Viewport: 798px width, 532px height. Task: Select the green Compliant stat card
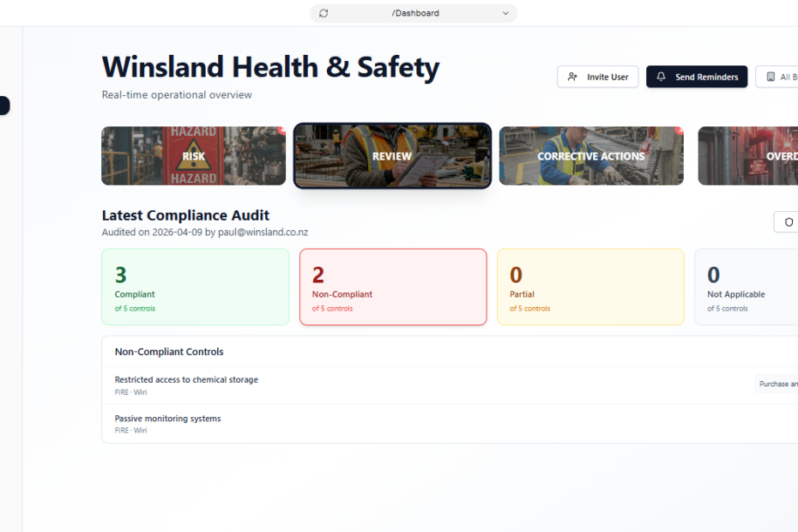196,287
